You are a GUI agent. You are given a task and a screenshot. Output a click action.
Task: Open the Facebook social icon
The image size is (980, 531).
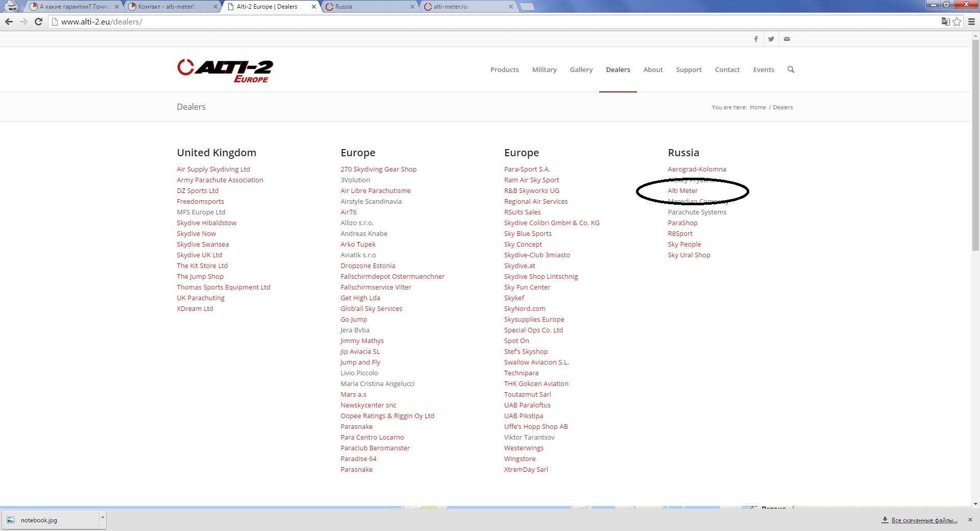coord(756,39)
